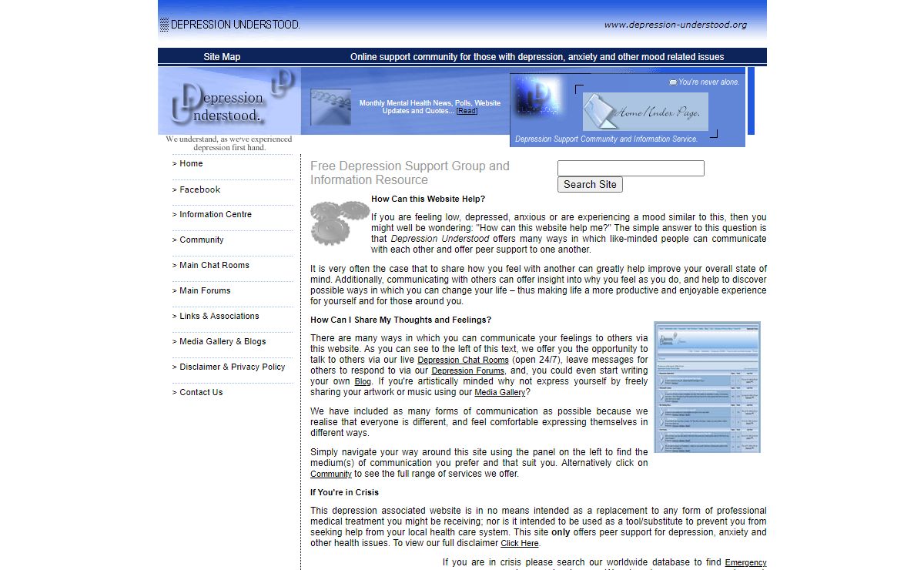
Task: Click the 'If You're in Crisis' heading
Action: [344, 492]
